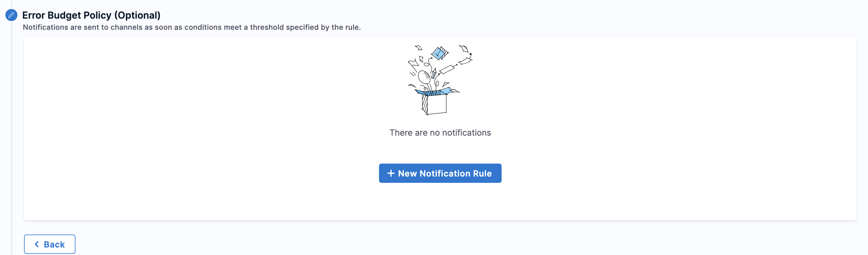The height and width of the screenshot is (255, 868).
Task: Click the notifications threshold description text
Action: 192,27
